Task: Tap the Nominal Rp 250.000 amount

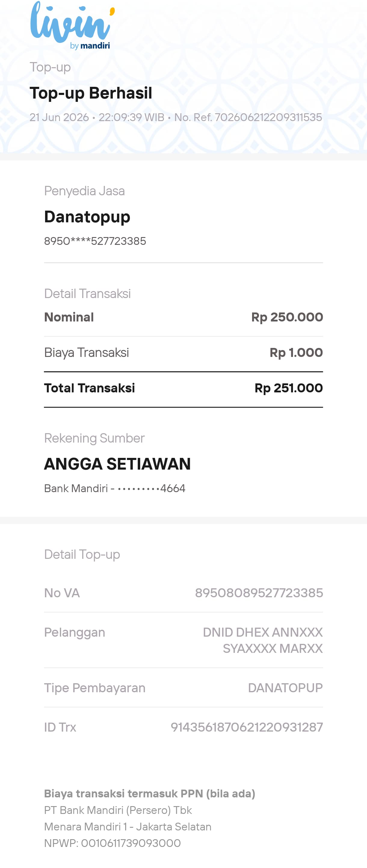Action: [287, 317]
